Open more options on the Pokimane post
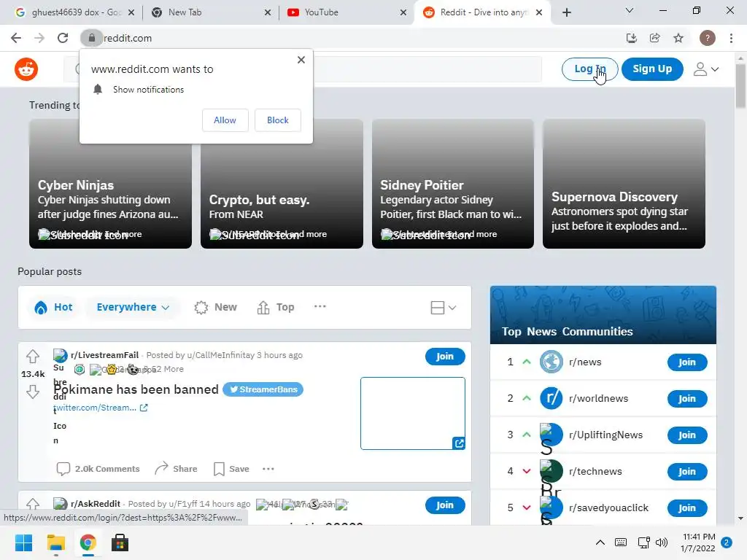The width and height of the screenshot is (747, 560). 268,469
